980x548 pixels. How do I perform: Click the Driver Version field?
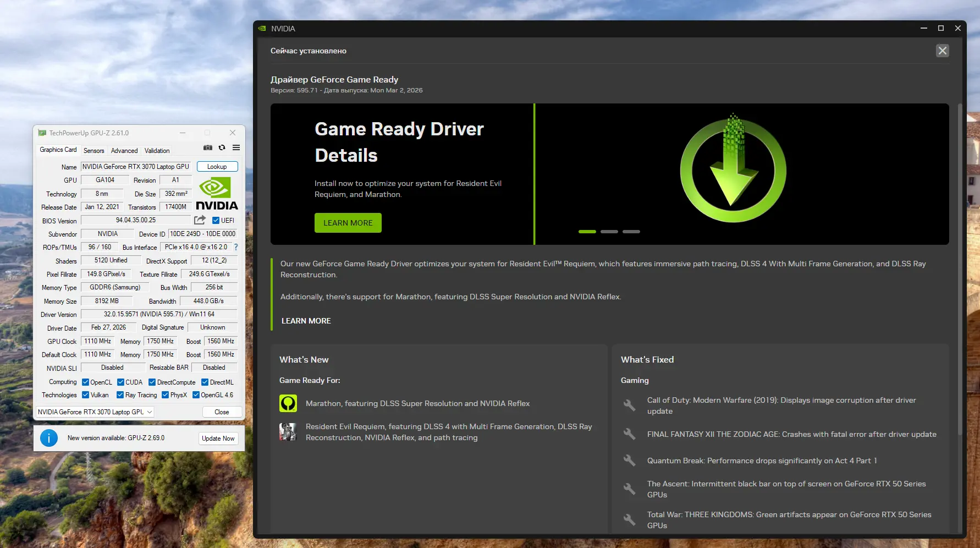click(x=159, y=314)
